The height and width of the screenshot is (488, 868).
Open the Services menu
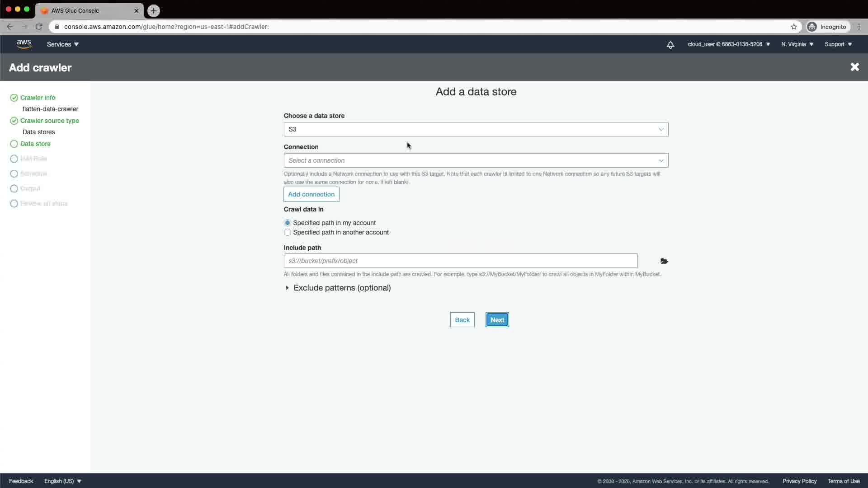click(x=62, y=44)
